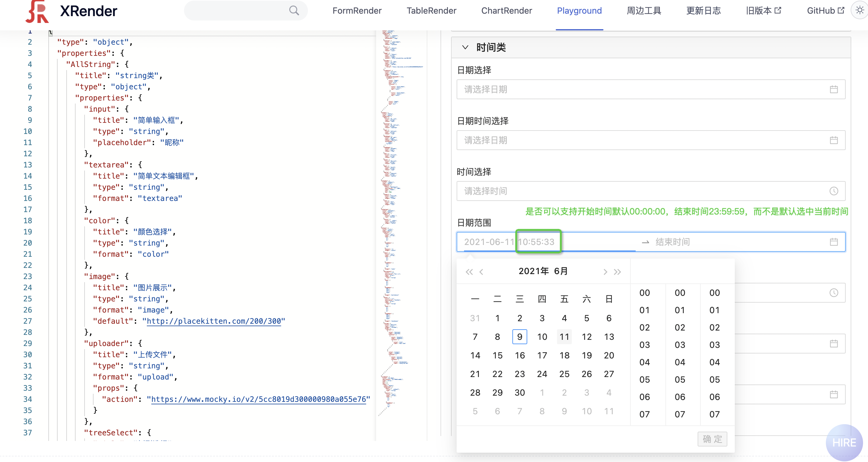Open the FormRender page
Image resolution: width=868 pixels, height=462 pixels.
pyautogui.click(x=357, y=11)
